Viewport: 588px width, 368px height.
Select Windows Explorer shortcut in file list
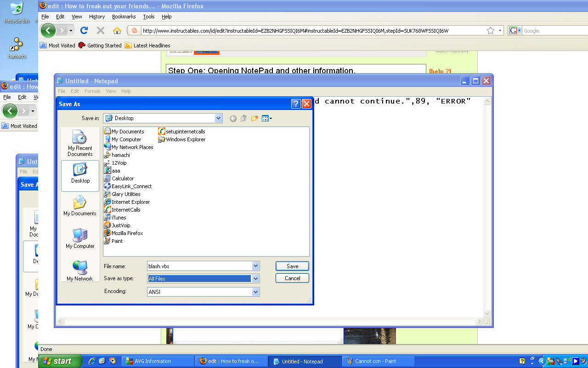182,139
